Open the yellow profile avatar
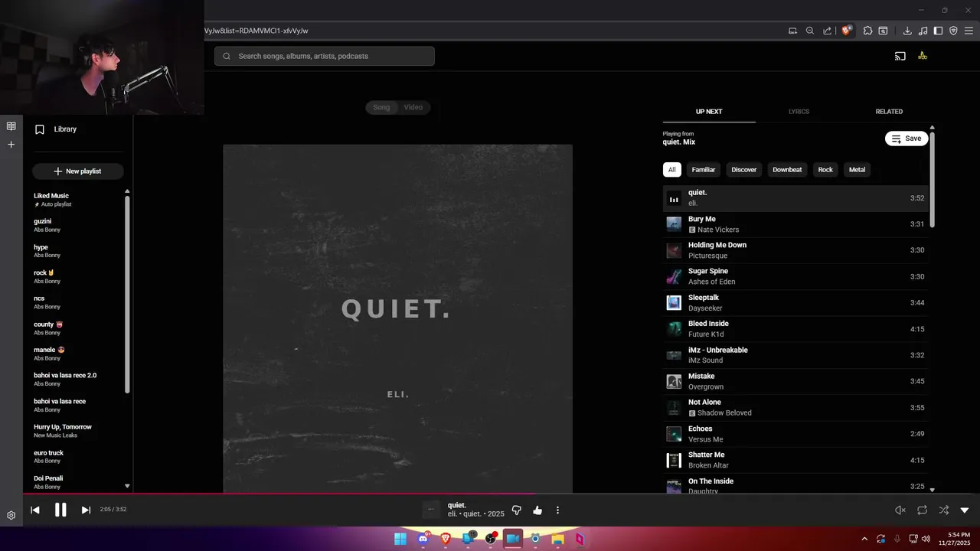This screenshot has height=551, width=980. [923, 56]
